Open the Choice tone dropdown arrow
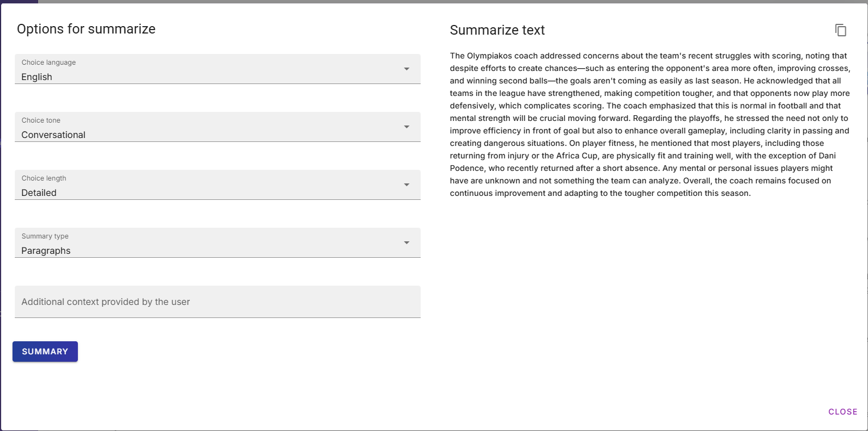The image size is (868, 431). point(406,127)
